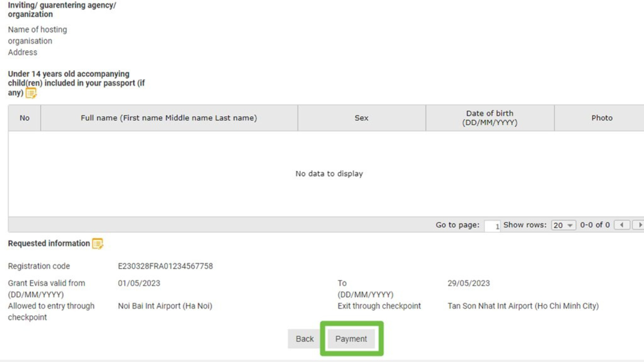Click the registration code E230328FRA01234567758
The image size is (644, 362).
coord(165,266)
